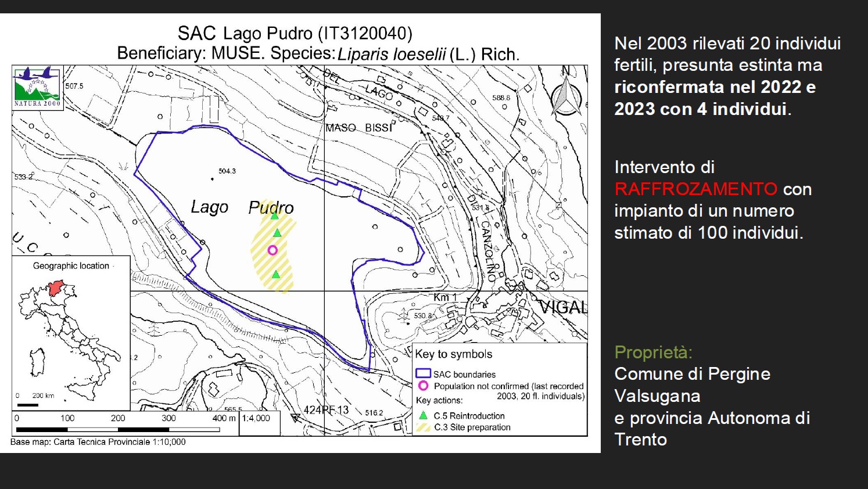Select the magenta population circle on the map

tap(272, 250)
